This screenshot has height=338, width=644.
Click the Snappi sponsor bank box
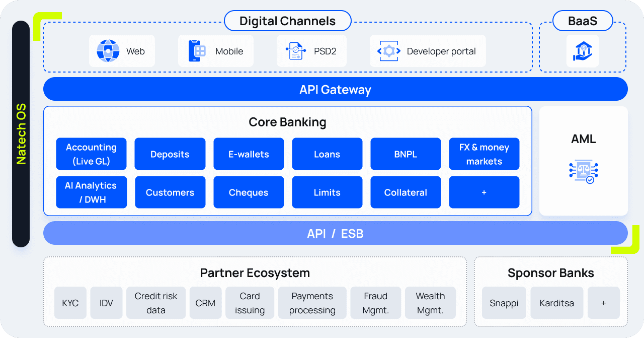coord(504,303)
